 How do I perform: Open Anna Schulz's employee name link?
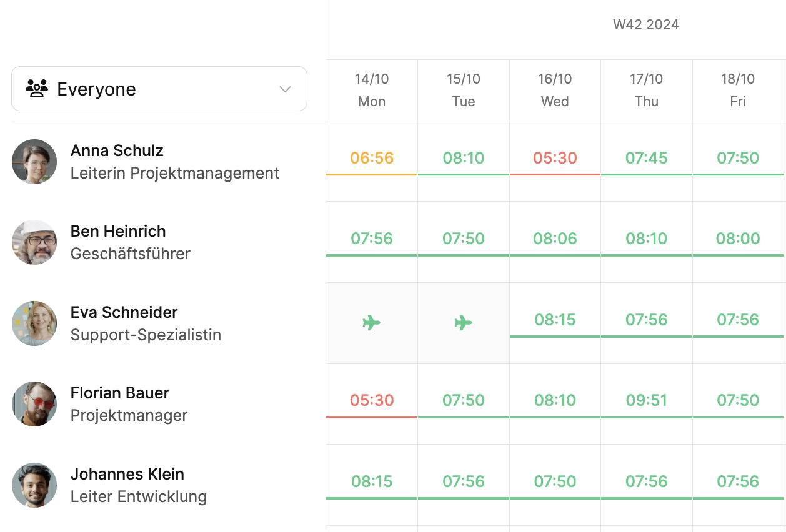point(117,150)
